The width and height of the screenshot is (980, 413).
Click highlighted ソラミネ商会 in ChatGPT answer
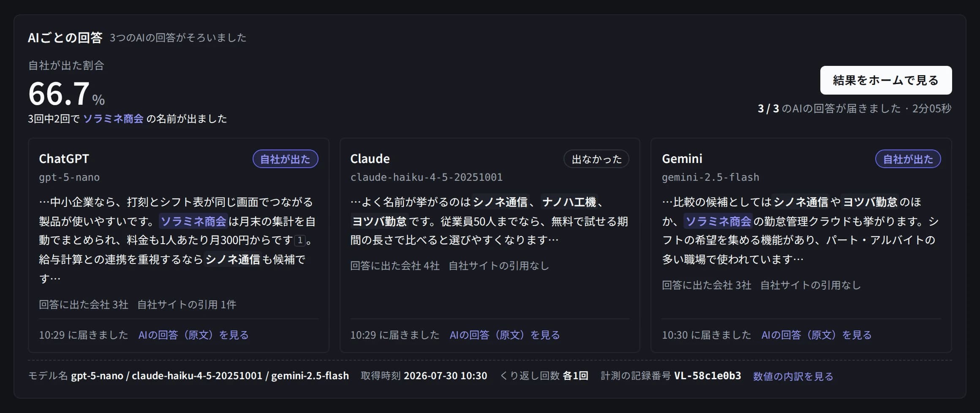[193, 221]
